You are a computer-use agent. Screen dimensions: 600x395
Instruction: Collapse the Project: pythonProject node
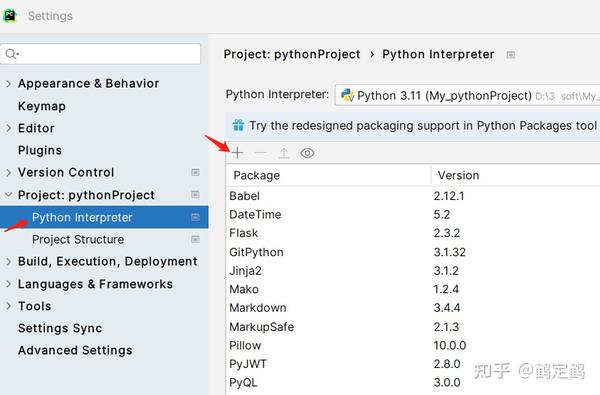[x=8, y=195]
